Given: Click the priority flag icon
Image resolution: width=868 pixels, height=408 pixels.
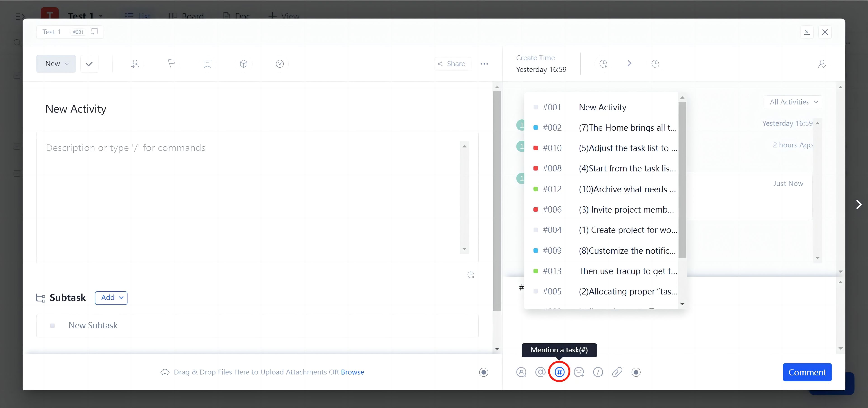Looking at the screenshot, I should pos(171,64).
